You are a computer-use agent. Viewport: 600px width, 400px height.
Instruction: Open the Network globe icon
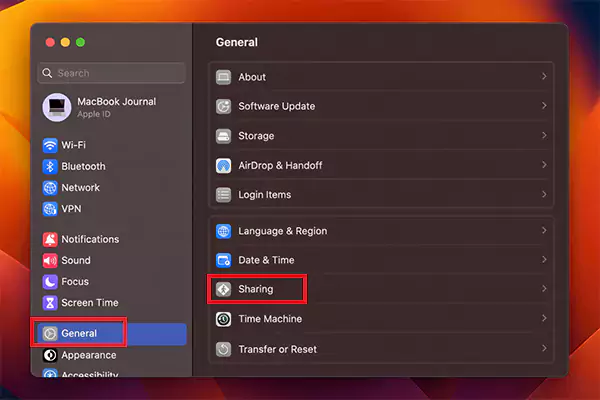tap(50, 187)
